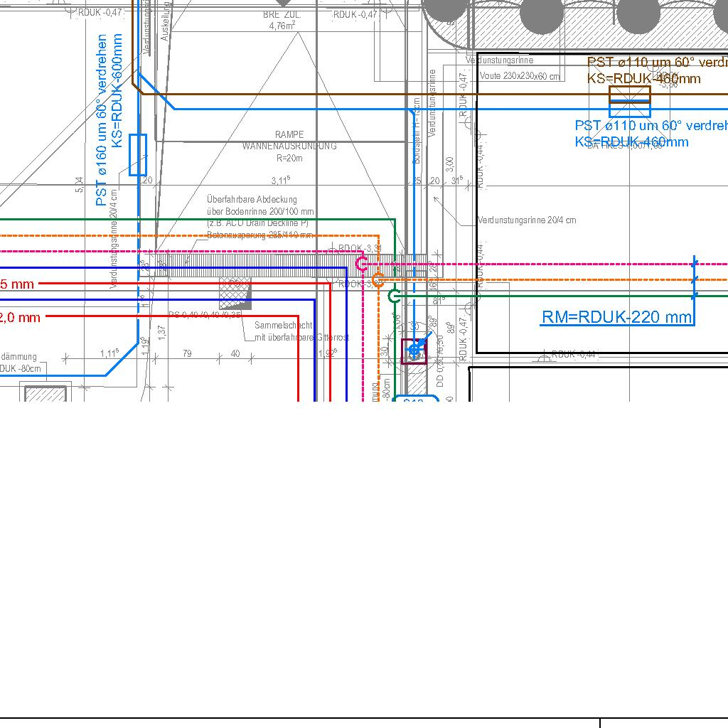Click the red 2,0 mm dimension text
The image size is (728, 728).
coord(19,318)
